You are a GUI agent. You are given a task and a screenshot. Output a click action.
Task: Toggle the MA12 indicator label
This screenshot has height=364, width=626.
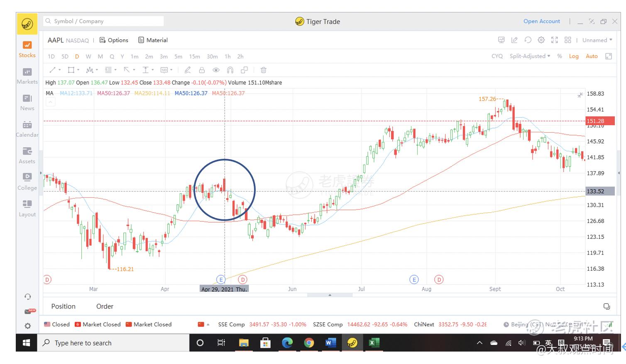coord(76,93)
